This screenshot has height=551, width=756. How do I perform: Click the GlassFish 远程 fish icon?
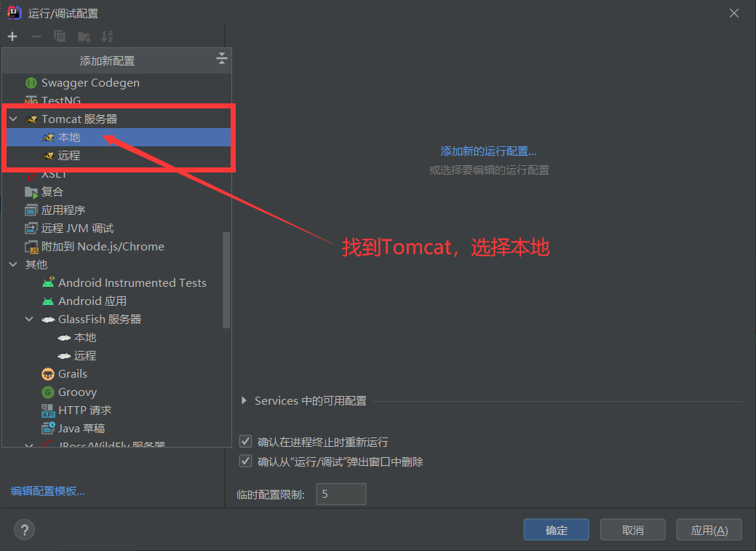(x=64, y=356)
